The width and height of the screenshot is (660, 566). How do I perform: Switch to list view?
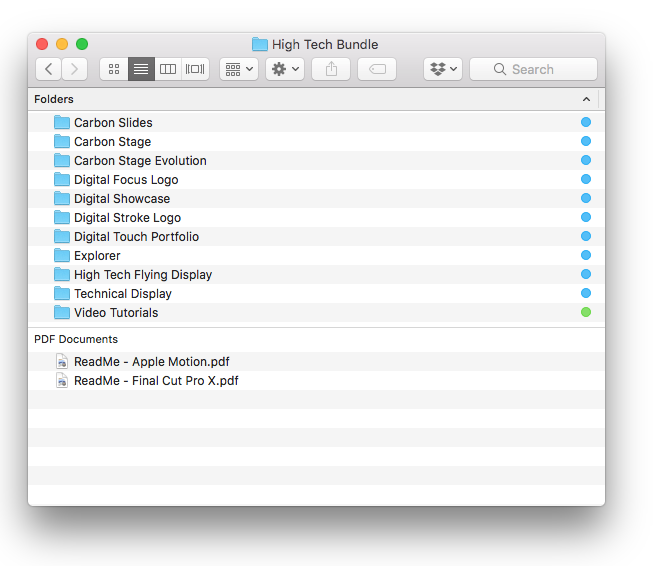tap(141, 69)
